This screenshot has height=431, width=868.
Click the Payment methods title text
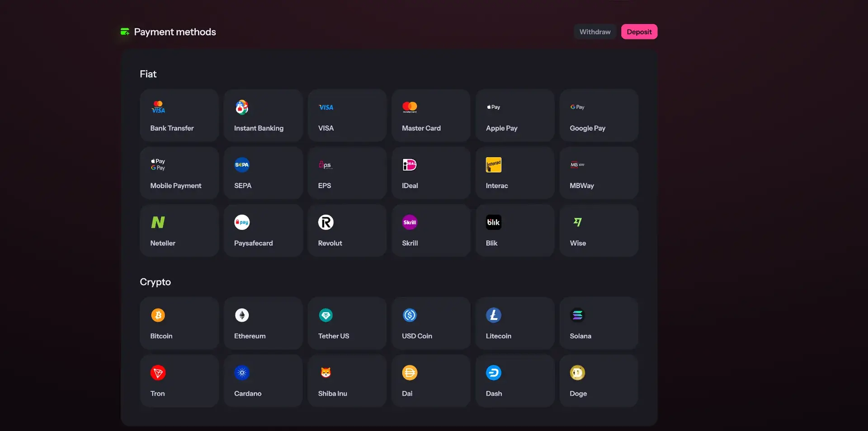pyautogui.click(x=175, y=32)
